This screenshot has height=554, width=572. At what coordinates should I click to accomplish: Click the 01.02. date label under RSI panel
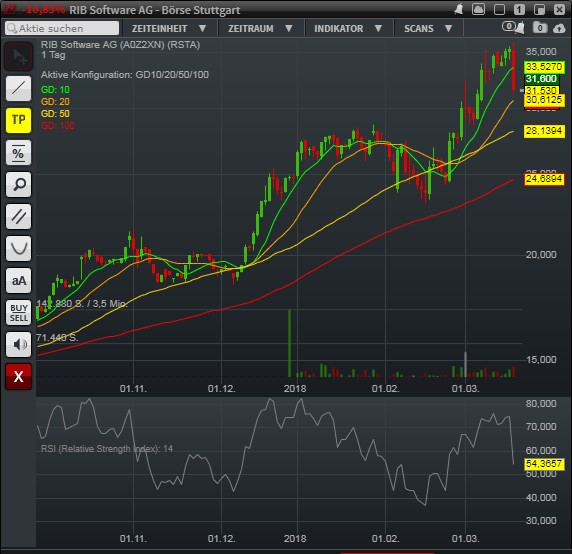386,538
